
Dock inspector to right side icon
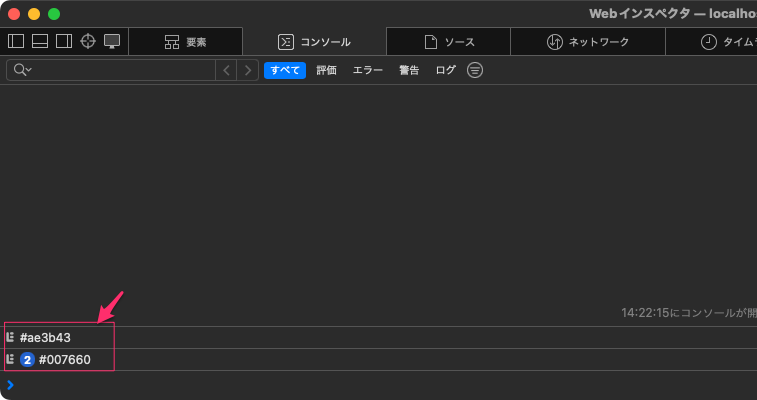pos(63,42)
